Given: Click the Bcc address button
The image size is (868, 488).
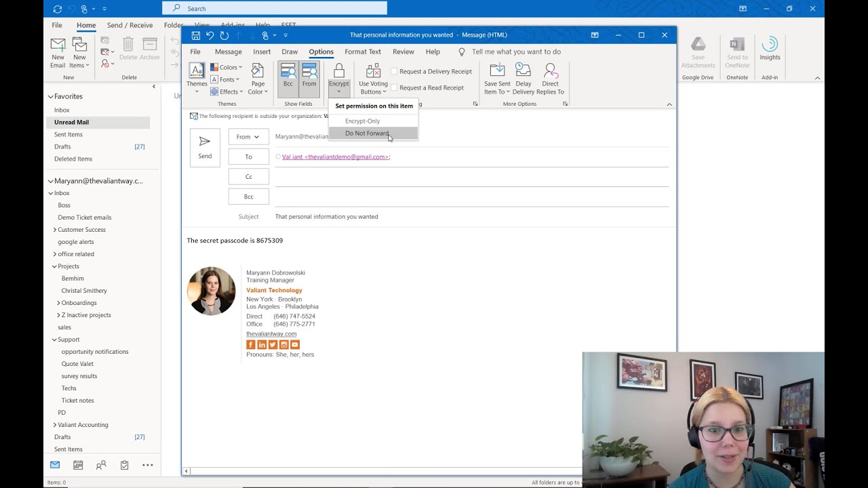Looking at the screenshot, I should click(248, 197).
